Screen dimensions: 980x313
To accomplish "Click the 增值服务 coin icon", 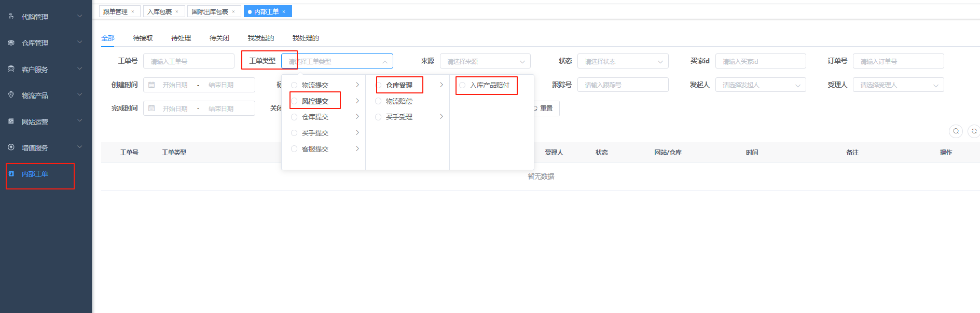I will pos(11,147).
